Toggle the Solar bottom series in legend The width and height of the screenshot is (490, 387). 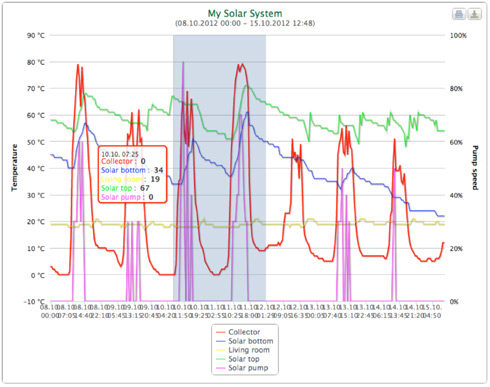click(244, 341)
